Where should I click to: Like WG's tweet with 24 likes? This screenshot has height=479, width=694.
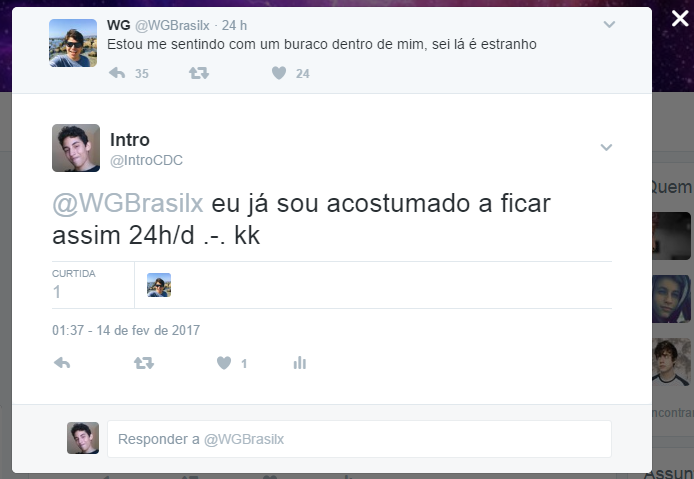[279, 73]
